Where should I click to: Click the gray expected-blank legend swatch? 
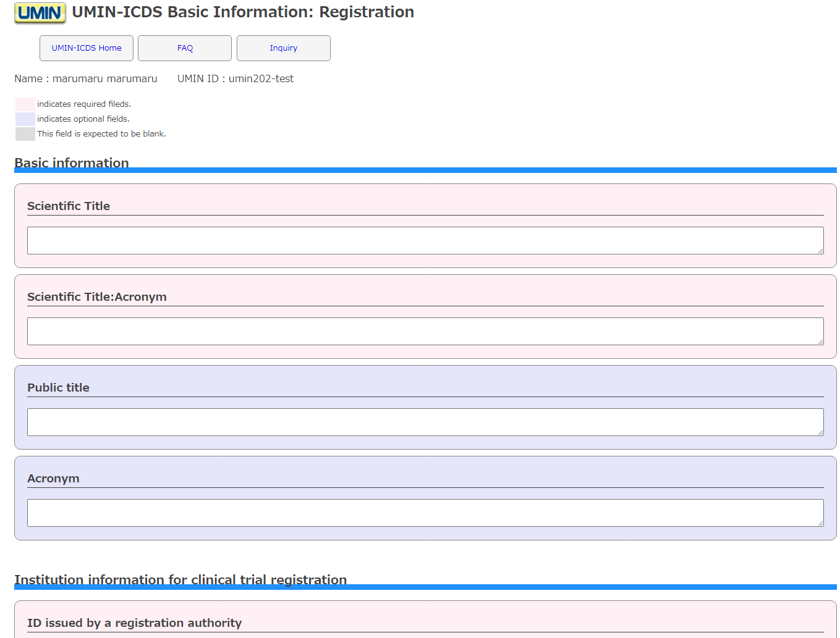25,134
